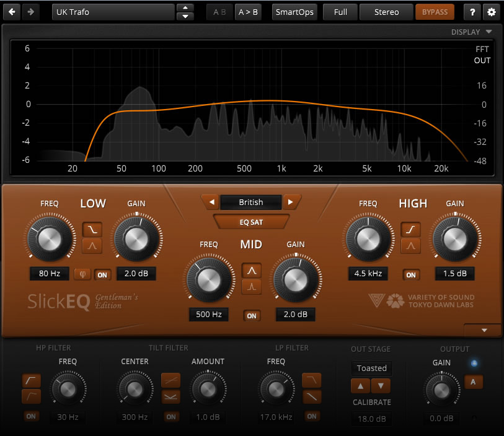Select low band bell shape icon

pyautogui.click(x=92, y=246)
